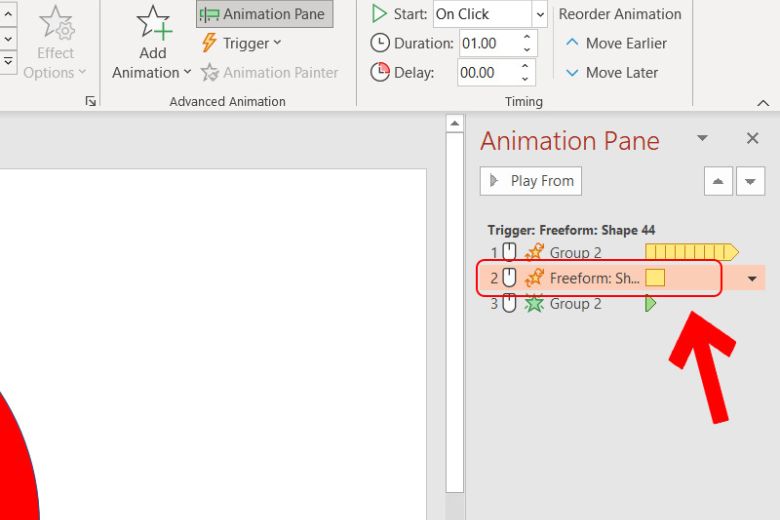The height and width of the screenshot is (520, 780).
Task: Expand the animation gallery More button
Action: 8,62
